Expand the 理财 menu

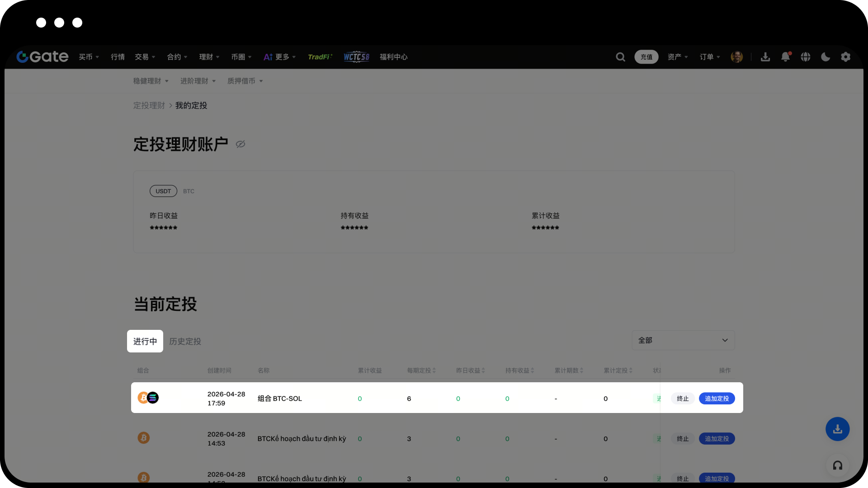coord(209,57)
